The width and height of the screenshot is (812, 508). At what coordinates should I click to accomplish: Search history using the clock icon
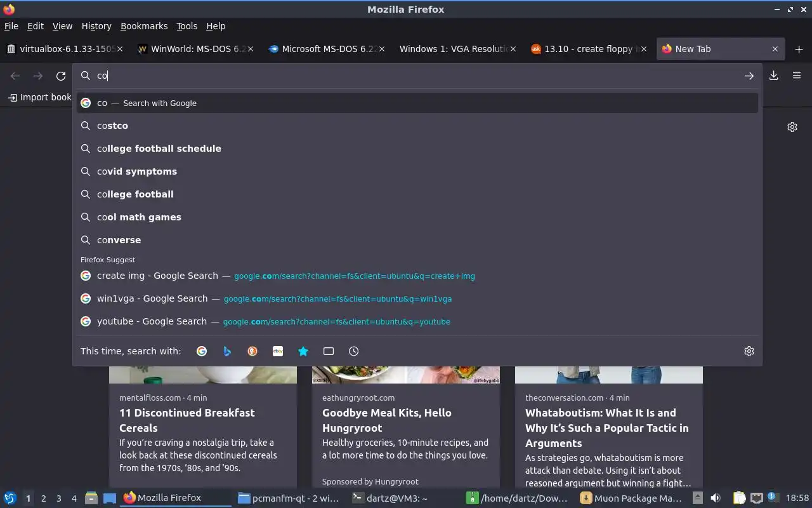tap(354, 351)
